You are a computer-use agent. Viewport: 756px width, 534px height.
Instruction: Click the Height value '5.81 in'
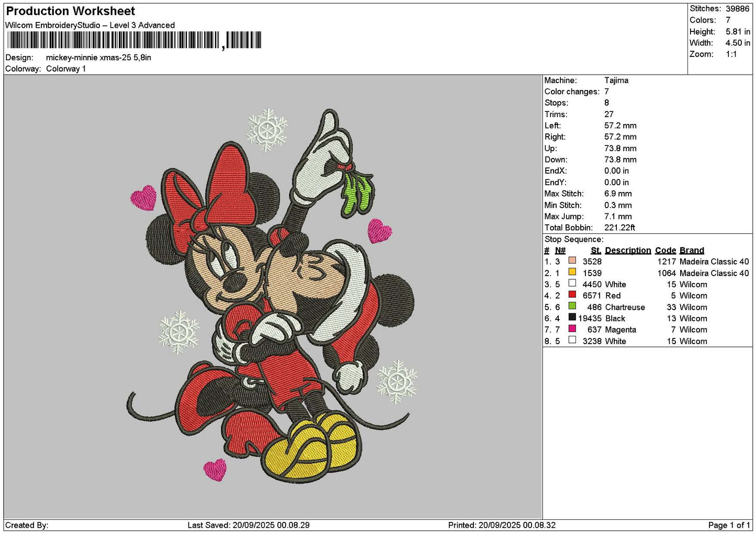click(738, 31)
